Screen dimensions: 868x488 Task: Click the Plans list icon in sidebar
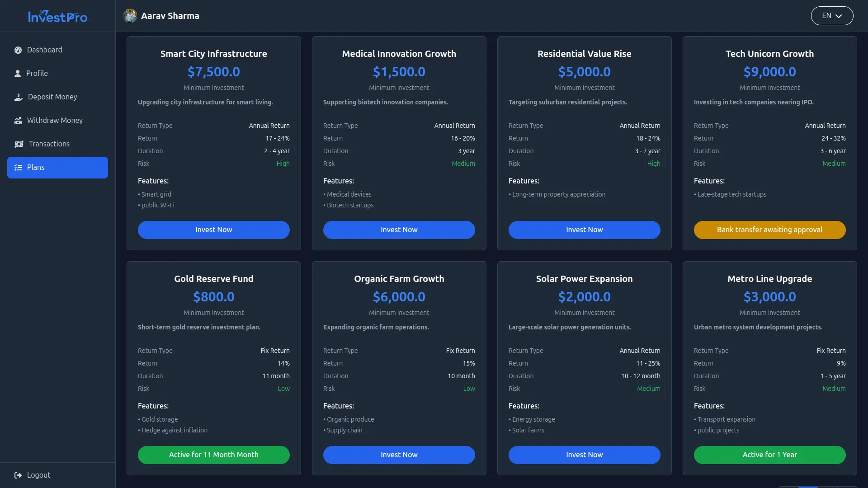pos(18,167)
